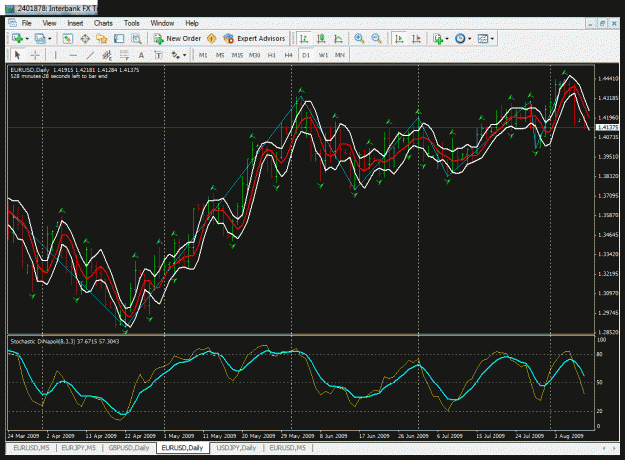625x460 pixels.
Task: Draw a Vertical Line tool
Action: (x=55, y=55)
